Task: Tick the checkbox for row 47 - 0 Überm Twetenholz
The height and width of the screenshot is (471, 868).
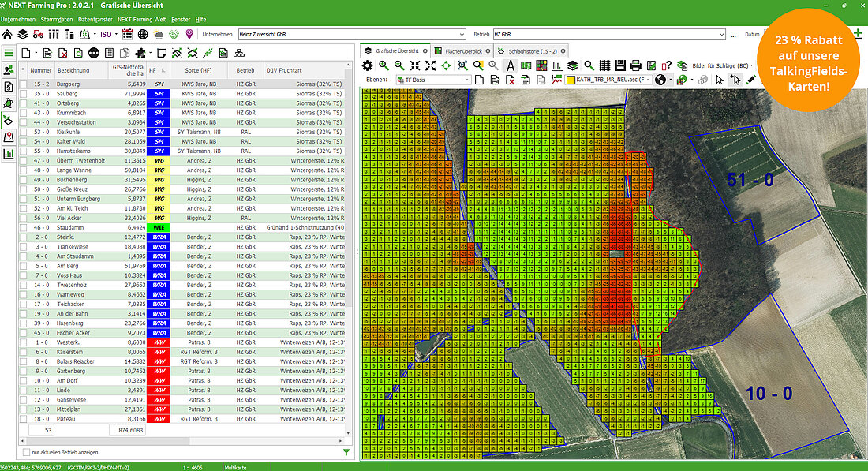Action: (23, 160)
